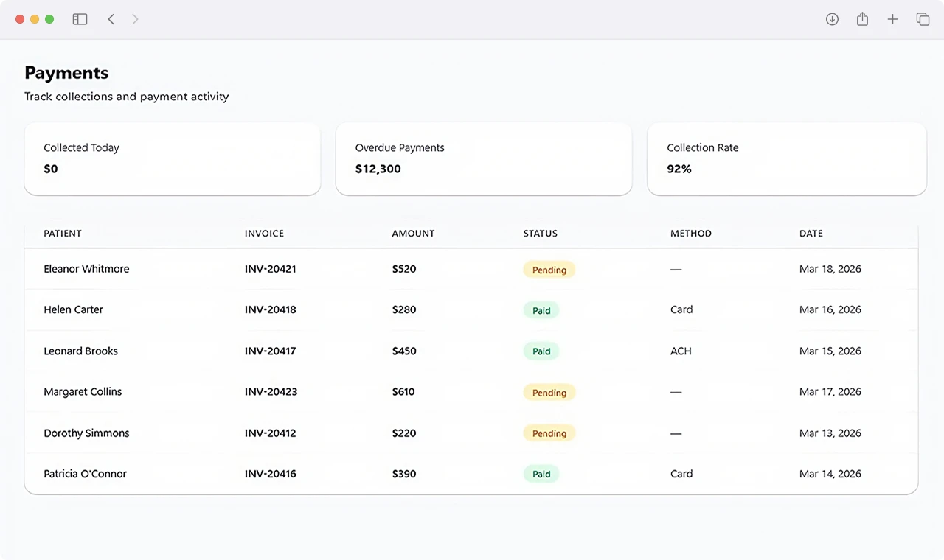This screenshot has height=560, width=944.
Task: Show the tab overview icon
Action: [x=923, y=19]
